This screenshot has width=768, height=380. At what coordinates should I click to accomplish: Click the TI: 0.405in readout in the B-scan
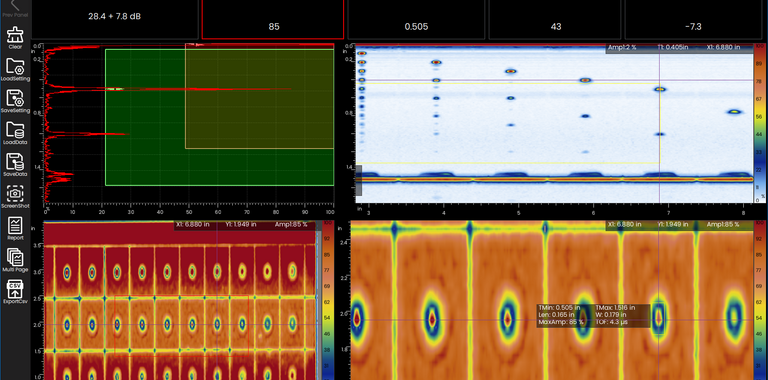pos(674,48)
